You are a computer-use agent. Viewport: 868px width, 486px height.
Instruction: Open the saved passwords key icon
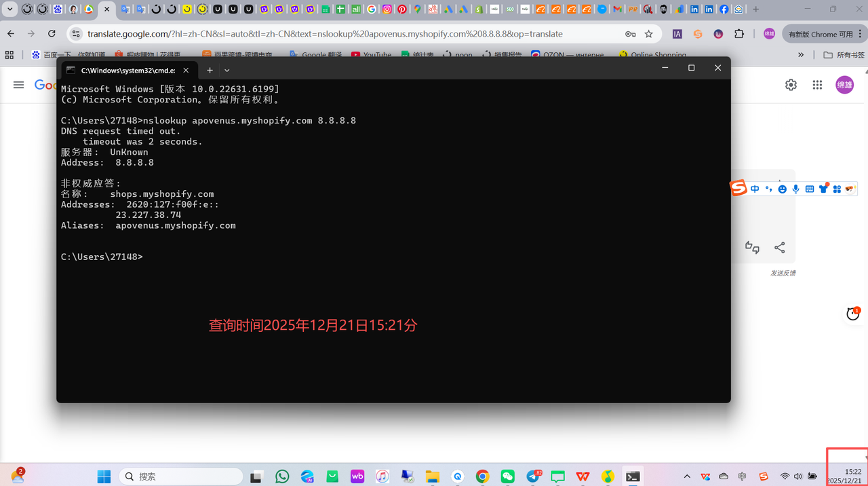(630, 34)
